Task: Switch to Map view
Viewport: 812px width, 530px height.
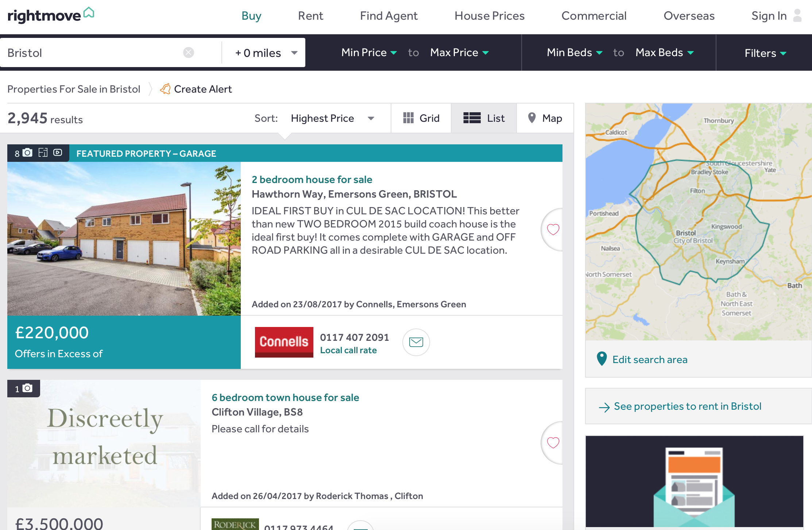Action: tap(545, 118)
